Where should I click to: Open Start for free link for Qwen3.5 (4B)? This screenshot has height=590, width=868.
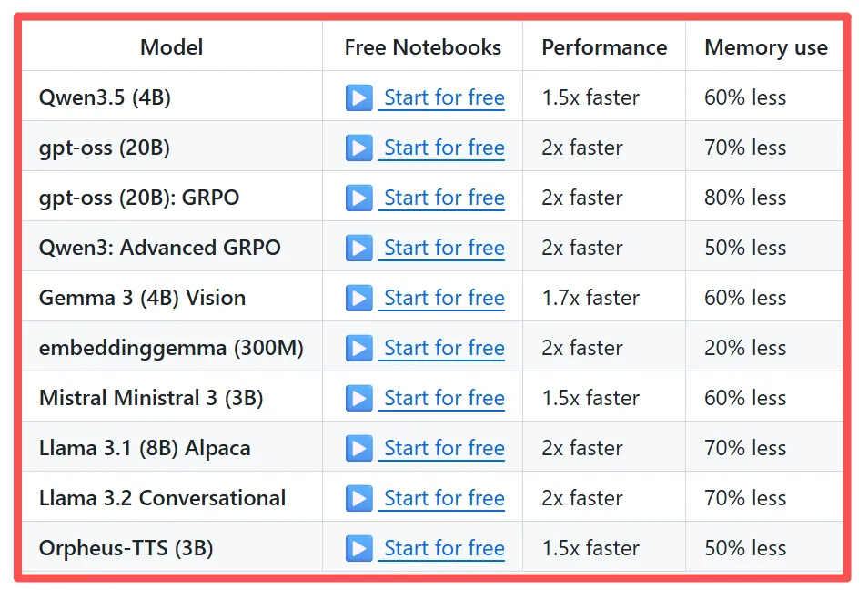click(x=443, y=97)
